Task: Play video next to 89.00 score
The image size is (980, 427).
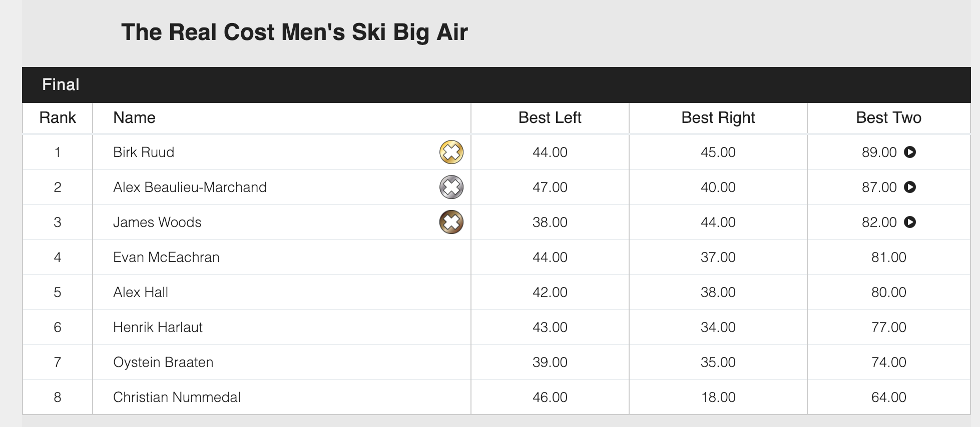Action: click(x=910, y=152)
